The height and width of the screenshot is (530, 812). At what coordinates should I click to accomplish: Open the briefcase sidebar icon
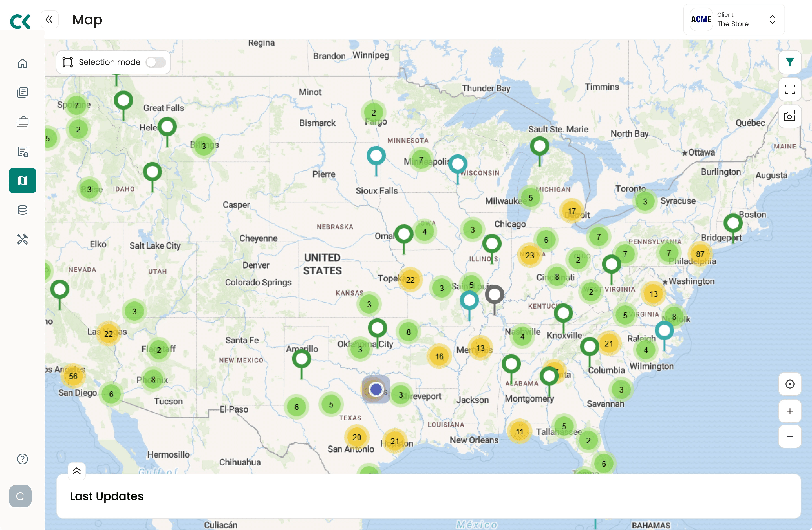[x=23, y=122]
